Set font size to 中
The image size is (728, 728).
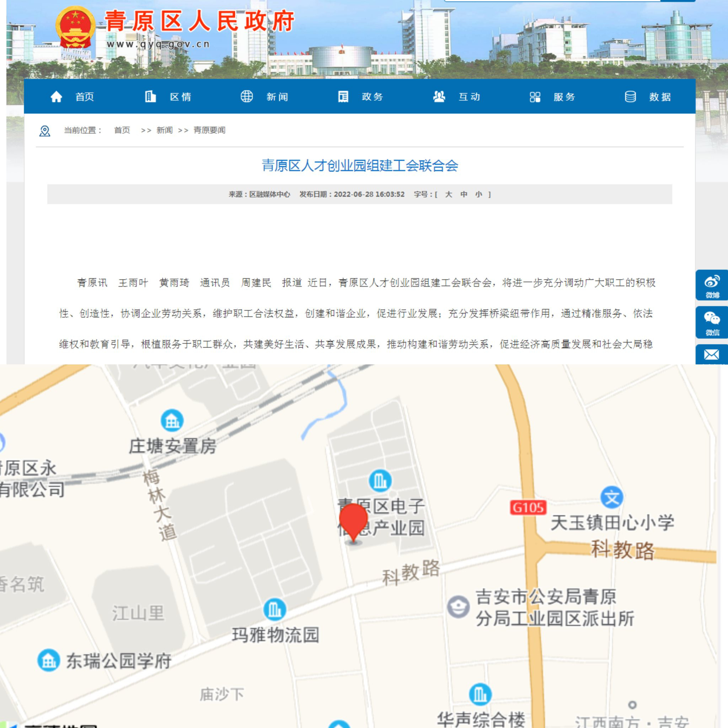(x=464, y=194)
